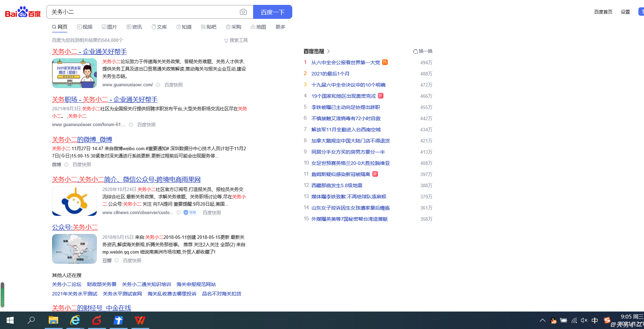This screenshot has height=329, width=644.
Task: Switch to the 资讯 tab
Action: (134, 27)
